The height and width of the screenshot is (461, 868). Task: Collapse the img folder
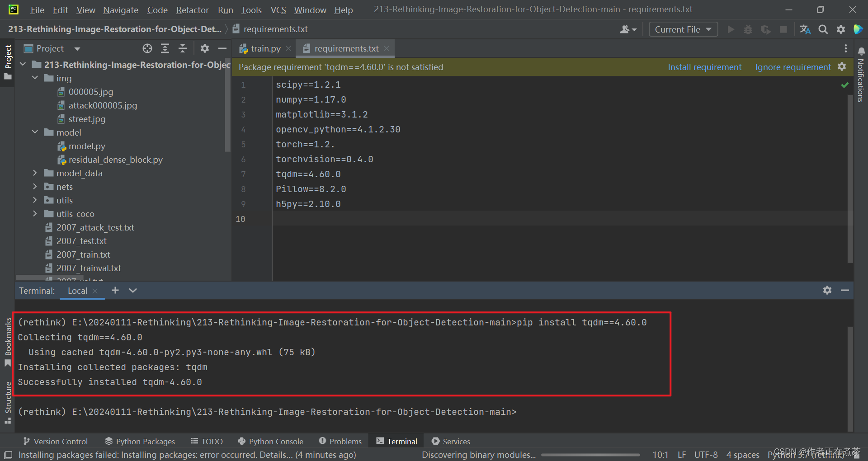coord(35,78)
